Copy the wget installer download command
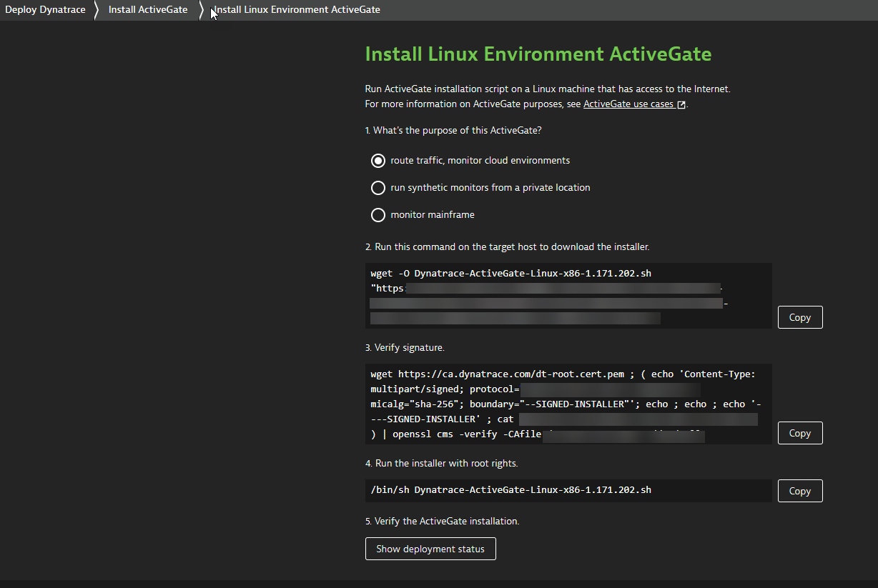 pyautogui.click(x=799, y=317)
